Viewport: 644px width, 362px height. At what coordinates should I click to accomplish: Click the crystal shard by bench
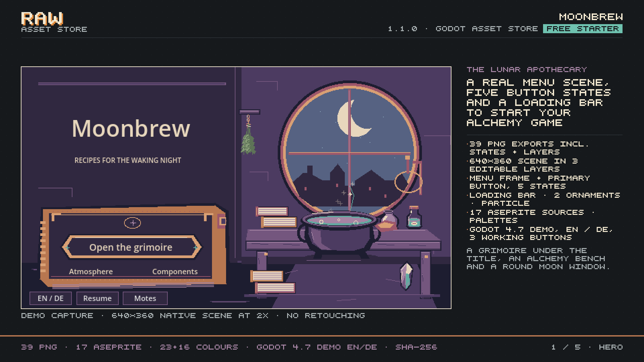click(x=406, y=276)
